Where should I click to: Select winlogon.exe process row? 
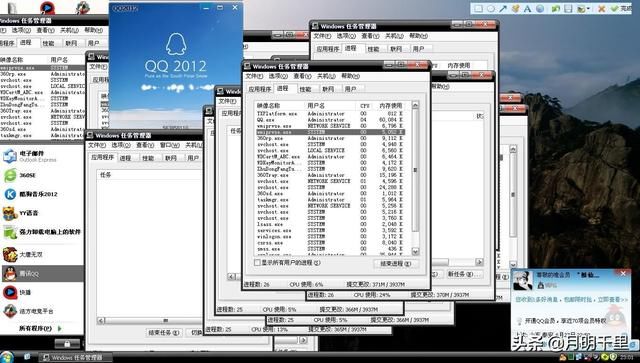(330, 236)
